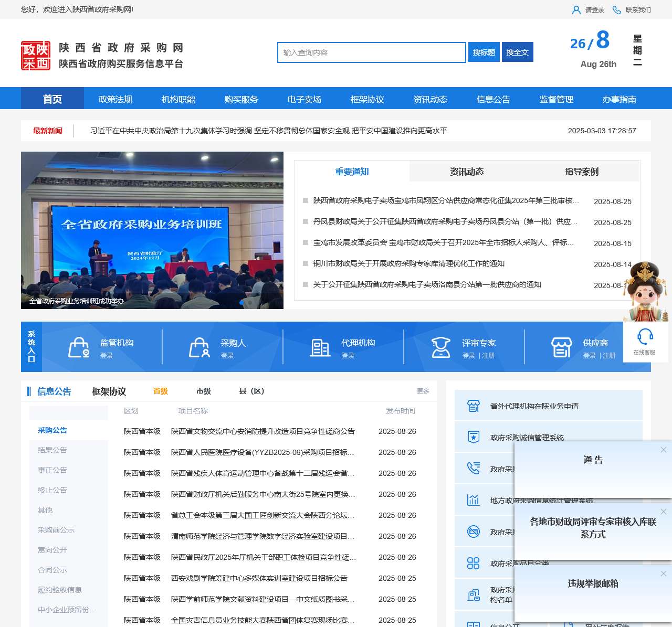Click the 评审专家 expert login icon
The height and width of the screenshot is (627, 672).
coord(440,347)
